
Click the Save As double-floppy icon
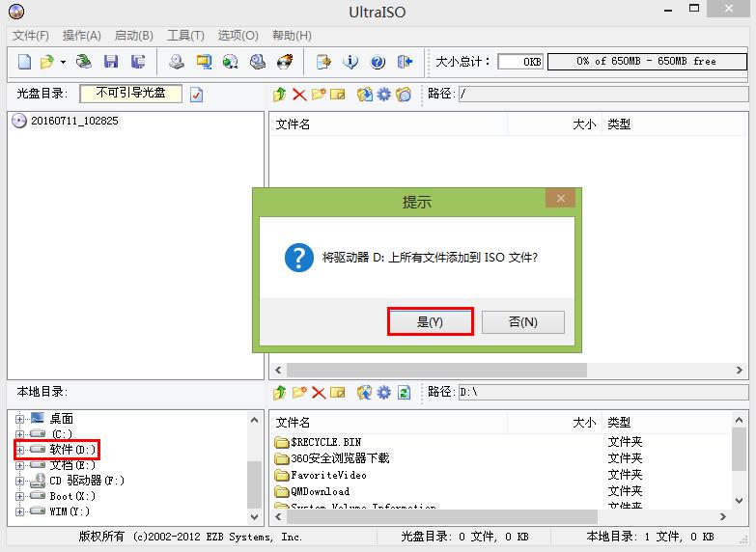coord(138,62)
